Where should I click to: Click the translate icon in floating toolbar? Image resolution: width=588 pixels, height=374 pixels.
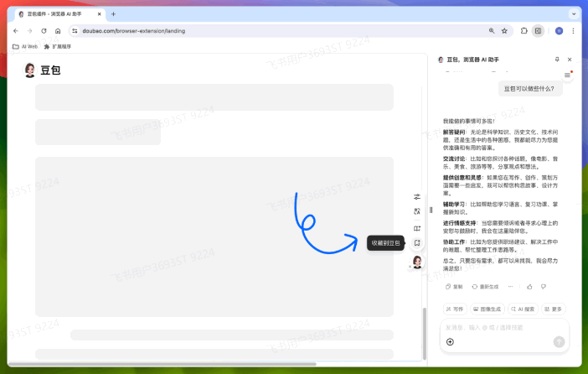417,211
